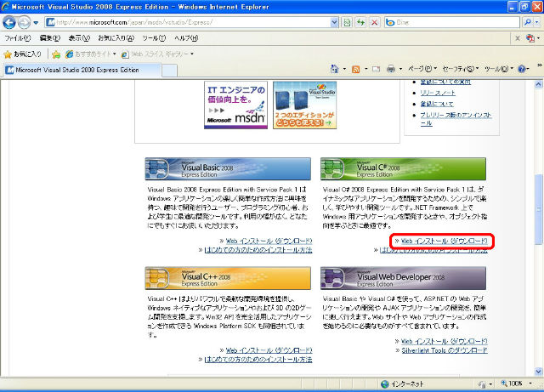Click Visual C++ はじめての方のためのインストール方法 link
Image resolution: width=544 pixels, height=392 pixels.
(258, 359)
